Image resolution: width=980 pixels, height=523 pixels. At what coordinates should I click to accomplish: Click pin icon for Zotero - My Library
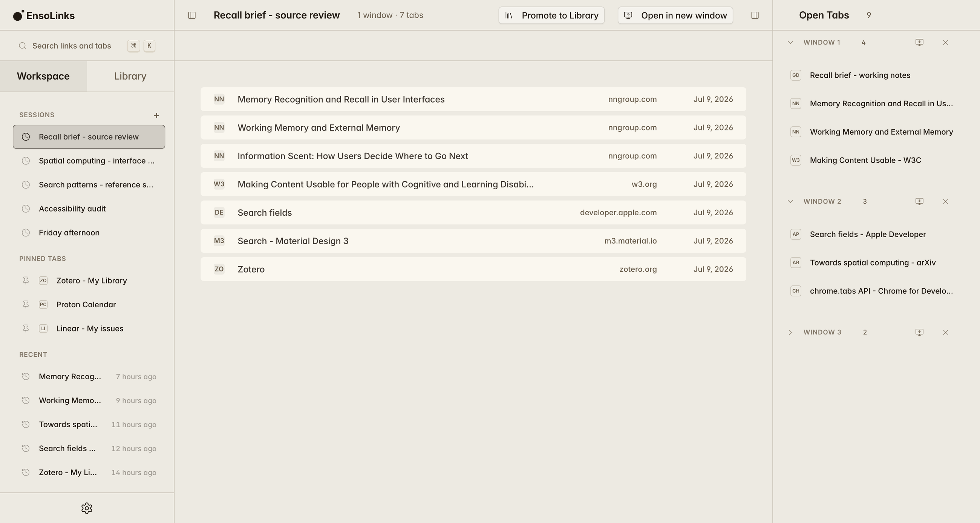[x=26, y=281]
